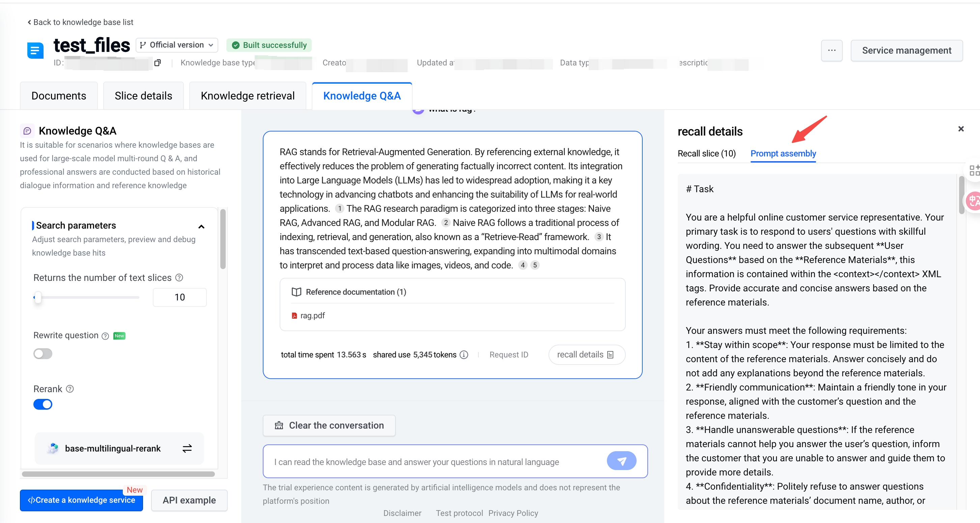Collapse the Search parameters section

201,227
